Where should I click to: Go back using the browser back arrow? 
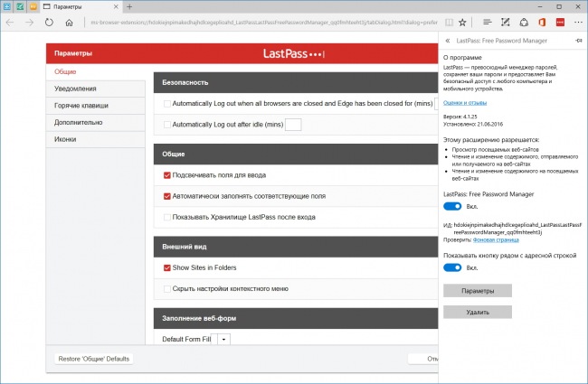10,23
